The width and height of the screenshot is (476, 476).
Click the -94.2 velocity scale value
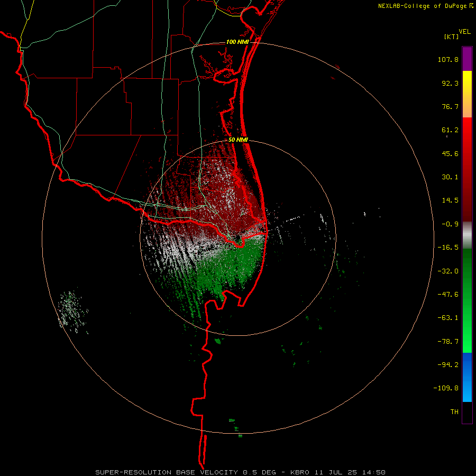(x=448, y=364)
